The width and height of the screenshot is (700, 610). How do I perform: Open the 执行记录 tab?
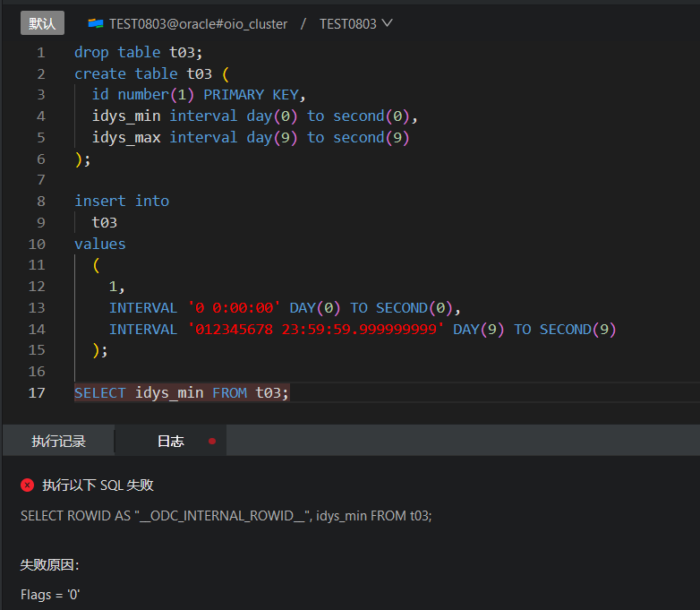[x=58, y=441]
